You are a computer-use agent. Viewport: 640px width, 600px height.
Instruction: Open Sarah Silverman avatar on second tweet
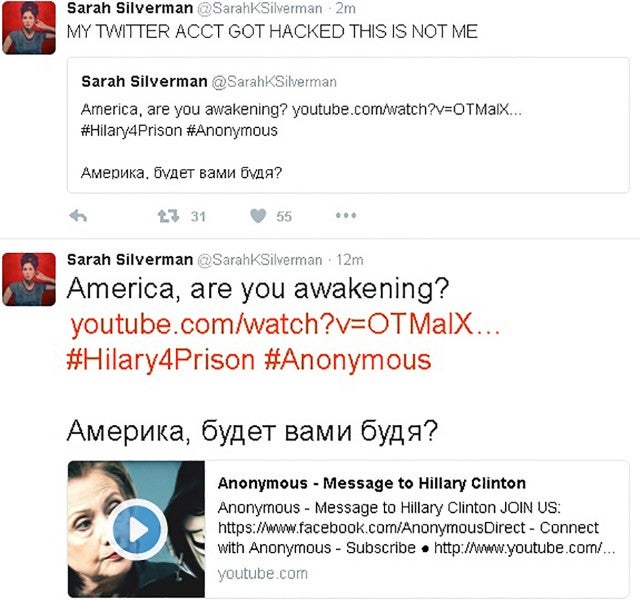[29, 279]
